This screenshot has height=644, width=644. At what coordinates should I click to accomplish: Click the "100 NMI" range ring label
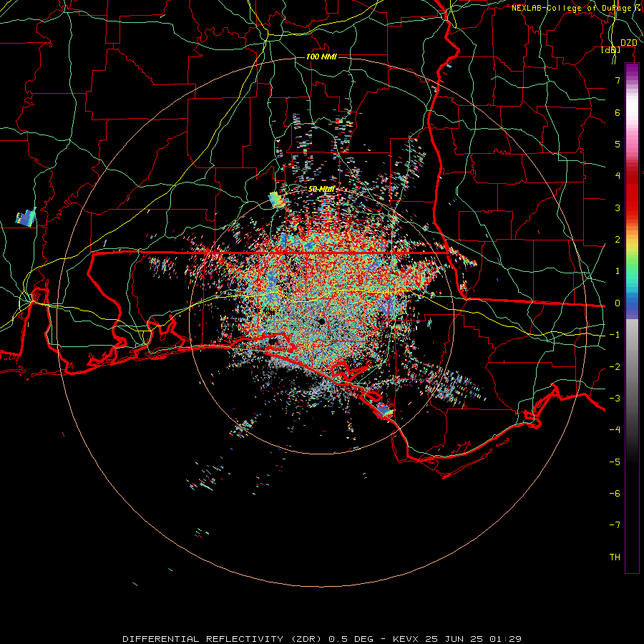point(321,57)
